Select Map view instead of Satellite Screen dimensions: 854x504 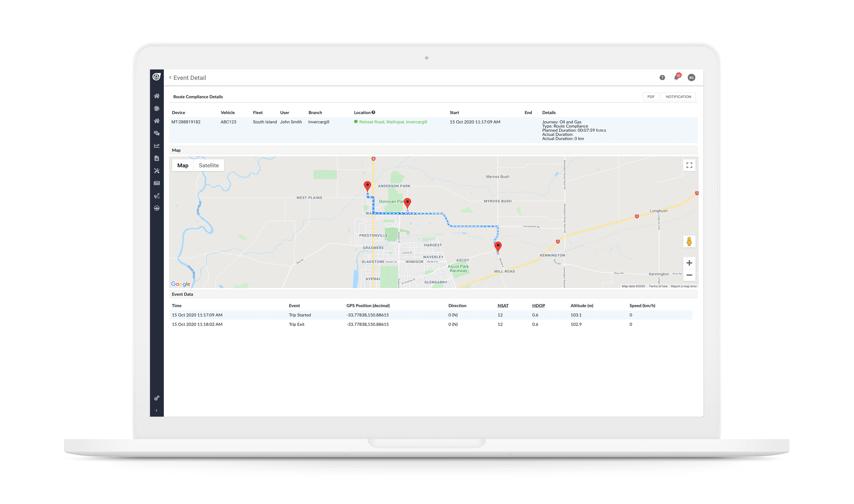point(183,165)
